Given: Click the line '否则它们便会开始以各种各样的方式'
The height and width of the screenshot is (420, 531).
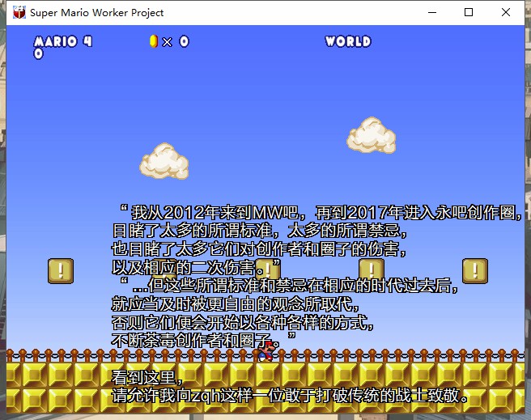Looking at the screenshot, I should coord(243,322).
